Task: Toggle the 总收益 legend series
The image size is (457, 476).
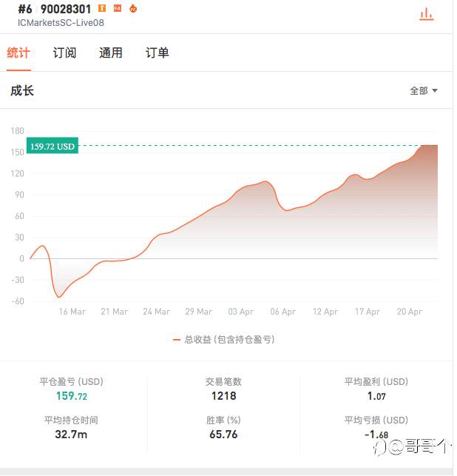Action: [224, 339]
